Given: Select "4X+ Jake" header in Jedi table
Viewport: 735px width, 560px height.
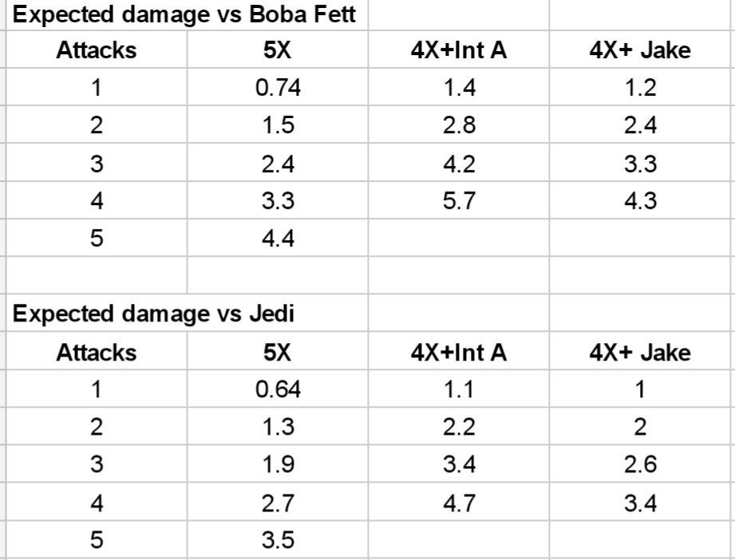Looking at the screenshot, I should [x=640, y=353].
